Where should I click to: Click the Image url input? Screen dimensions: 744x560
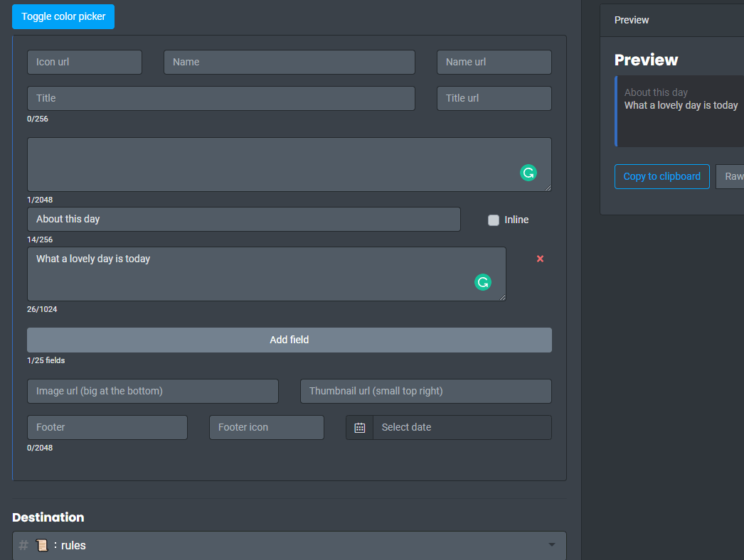pos(152,391)
